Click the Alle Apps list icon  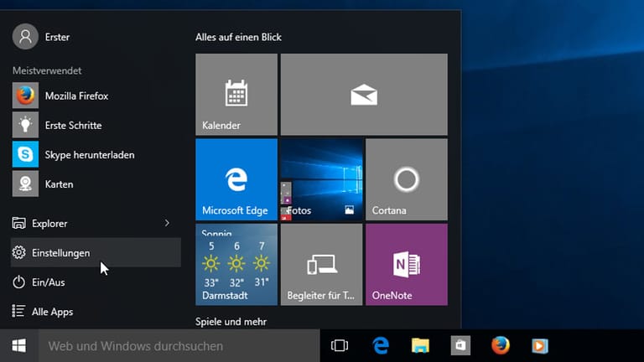point(18,311)
